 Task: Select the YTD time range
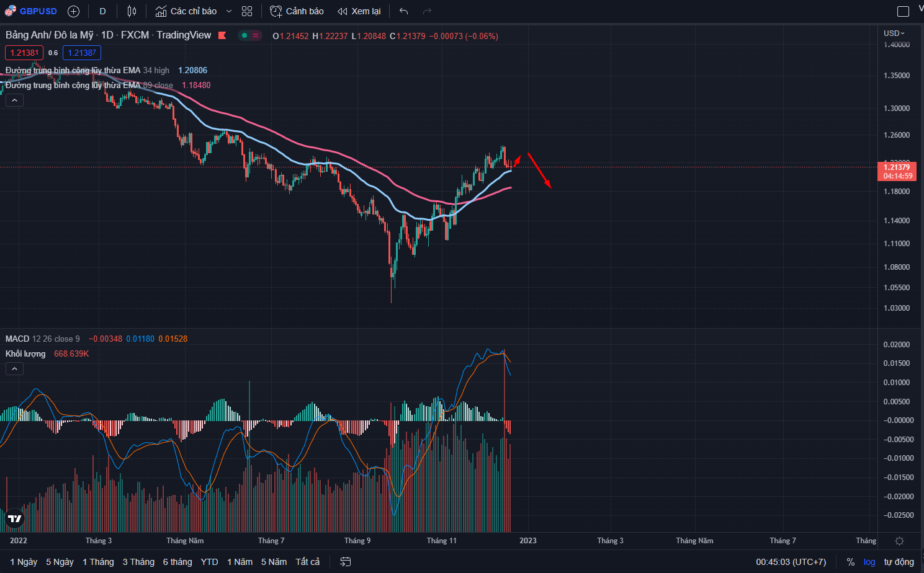pyautogui.click(x=209, y=562)
